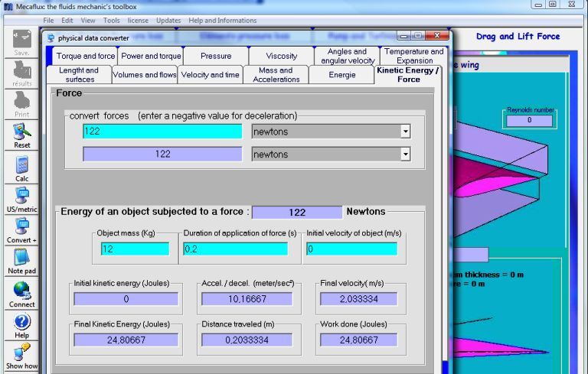This screenshot has width=588, height=374.
Task: Click the Drag and Lift Force heading
Action: [x=518, y=37]
